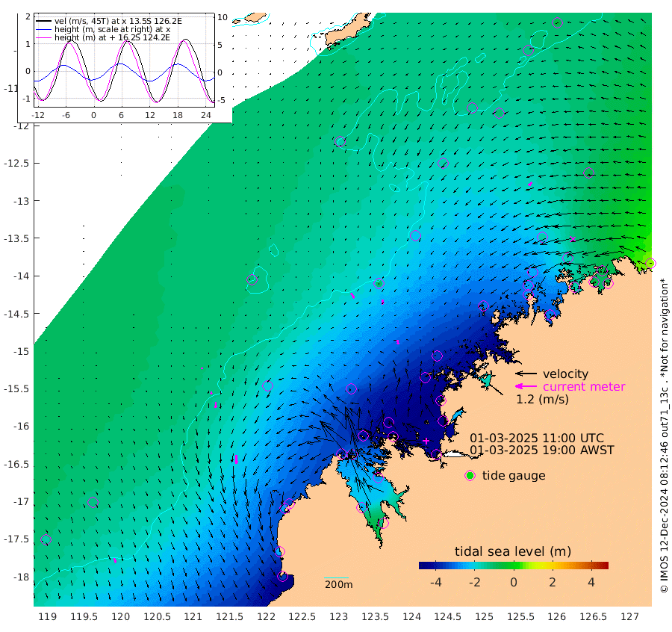Click the '24' tick on the inset time axis
Image resolution: width=672 pixels, height=632 pixels.
coord(206,115)
